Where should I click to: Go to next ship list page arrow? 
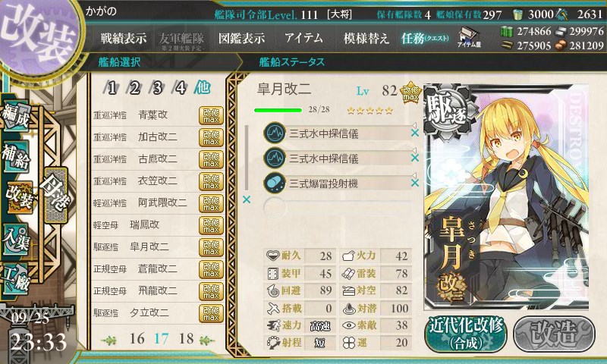pos(206,340)
